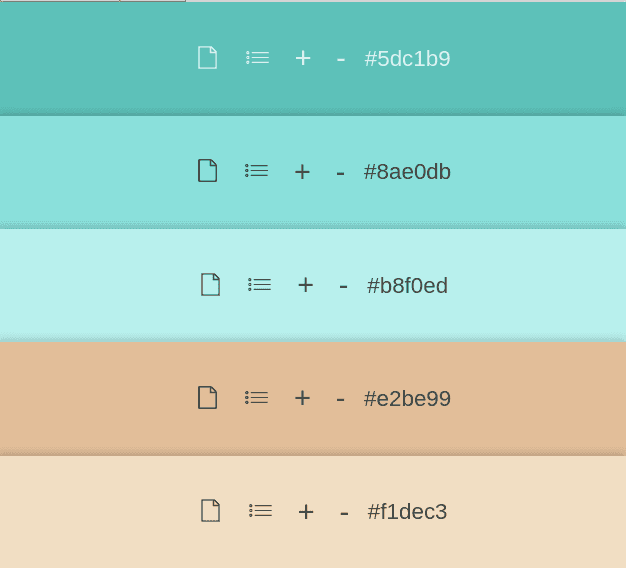Click the page icon in the #e2be99 row
The width and height of the screenshot is (626, 568).
point(207,398)
